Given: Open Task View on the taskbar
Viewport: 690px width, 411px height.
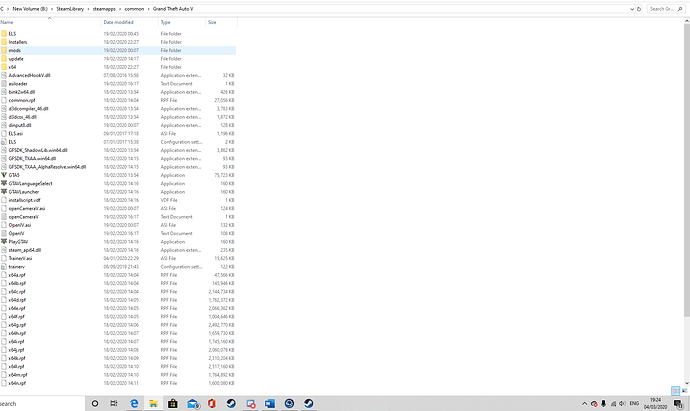Looking at the screenshot, I should 114,404.
